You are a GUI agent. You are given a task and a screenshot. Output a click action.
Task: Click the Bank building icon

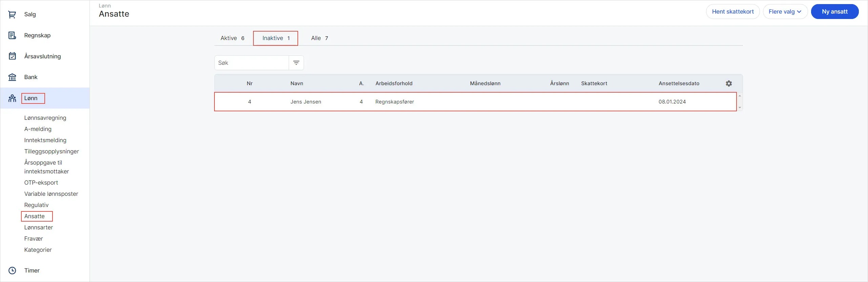[x=12, y=77]
